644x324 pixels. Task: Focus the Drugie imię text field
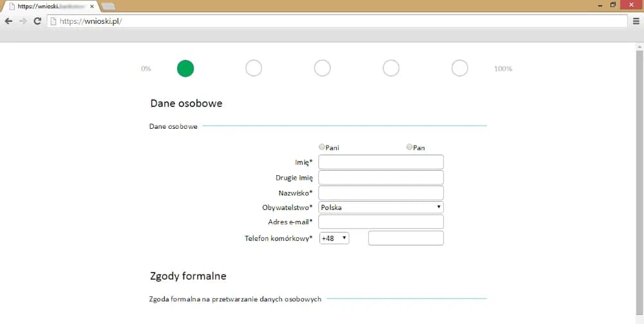tap(381, 178)
